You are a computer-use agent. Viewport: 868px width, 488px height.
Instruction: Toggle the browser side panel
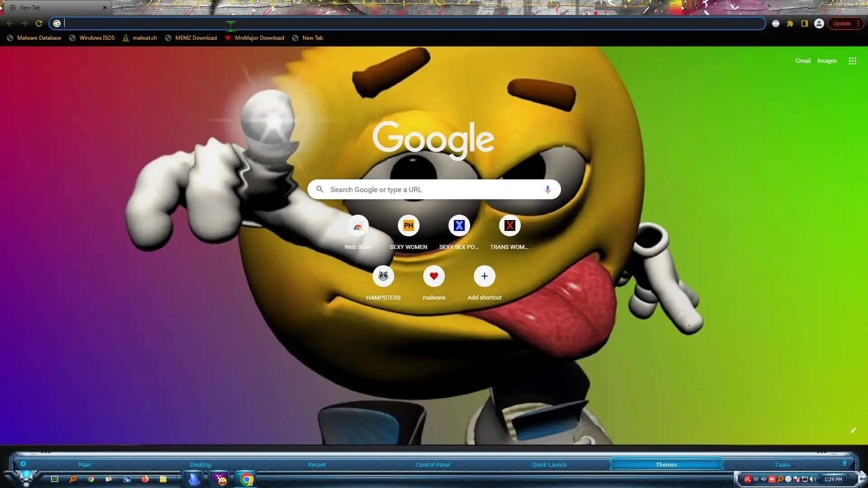804,23
